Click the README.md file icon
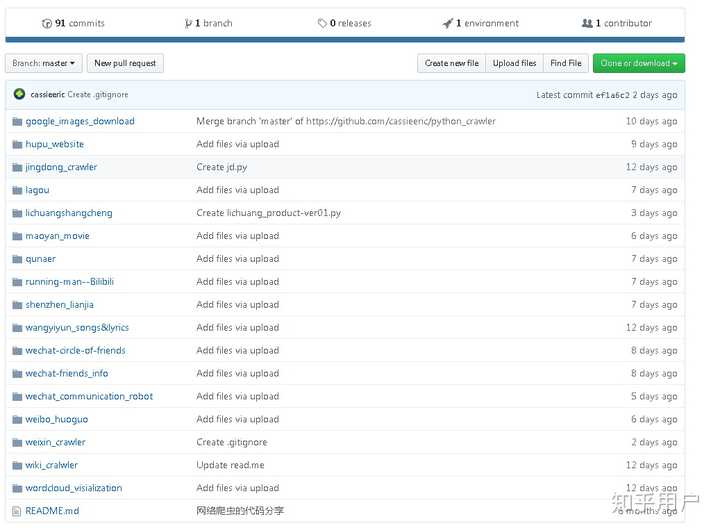Screen dimensions: 720x528 tap(17, 511)
